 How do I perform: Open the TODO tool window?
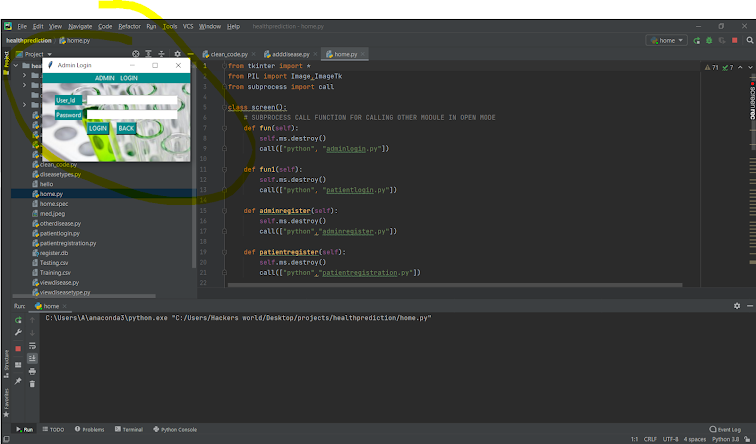coord(53,430)
